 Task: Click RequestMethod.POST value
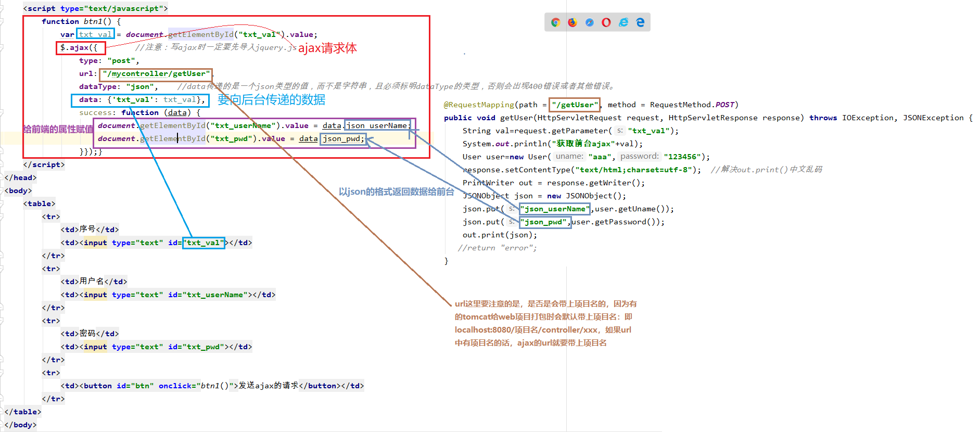click(x=692, y=105)
